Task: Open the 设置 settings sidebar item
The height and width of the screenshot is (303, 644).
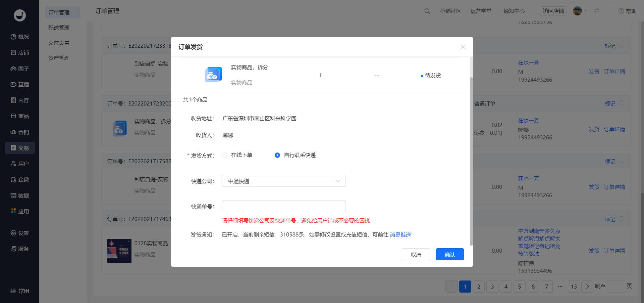Action: [20, 233]
